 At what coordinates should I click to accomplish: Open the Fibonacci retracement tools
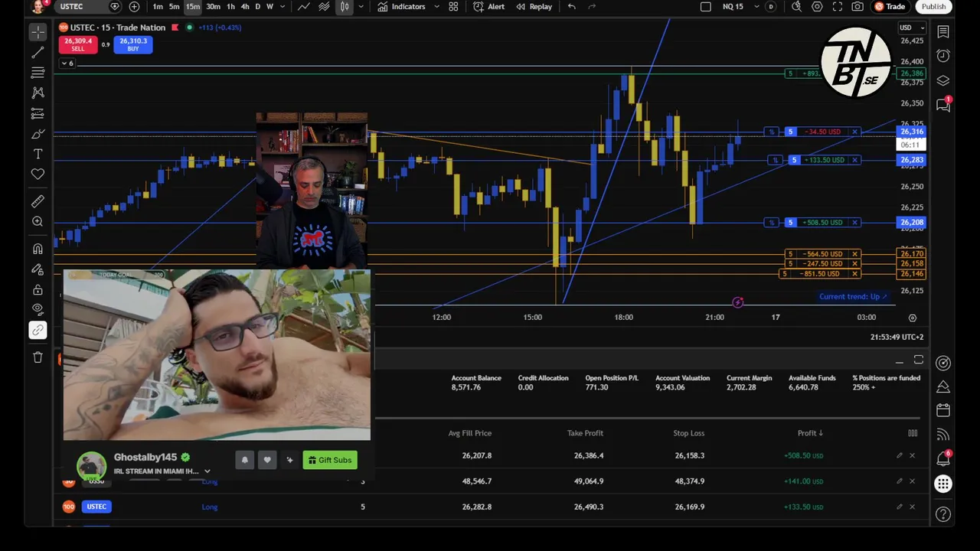(x=38, y=73)
